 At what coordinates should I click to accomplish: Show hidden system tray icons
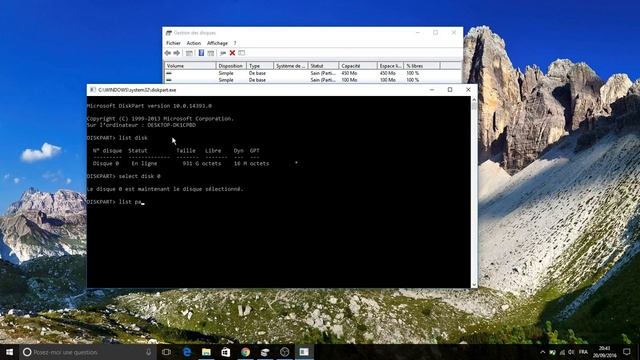tap(542, 352)
